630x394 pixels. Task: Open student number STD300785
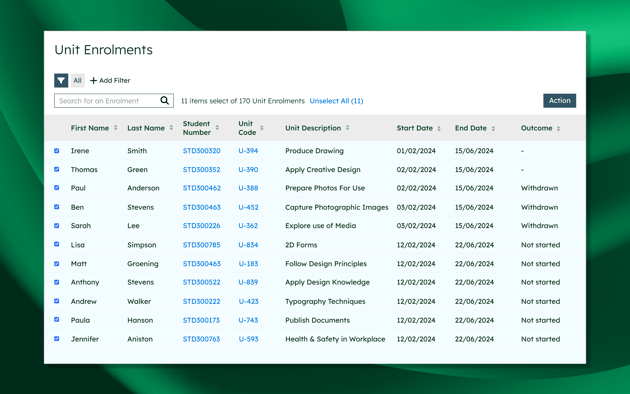(x=202, y=245)
